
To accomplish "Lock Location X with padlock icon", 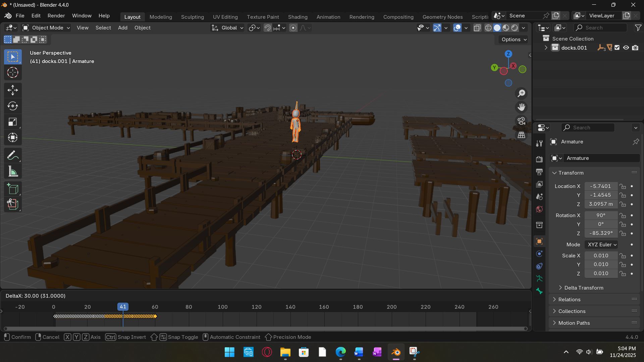I will click(623, 186).
